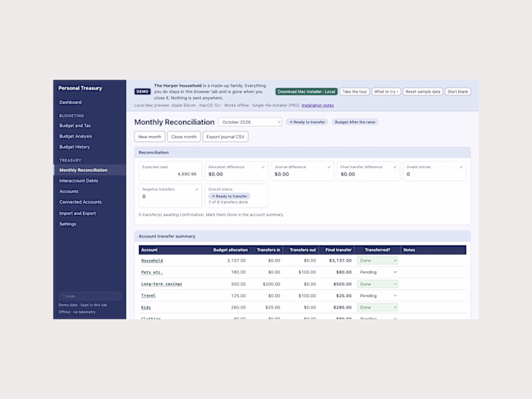Open the Travel account link

[148, 296]
